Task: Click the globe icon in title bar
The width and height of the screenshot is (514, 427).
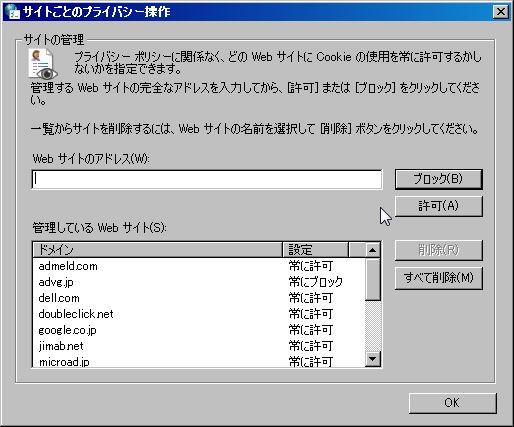Action: coord(12,12)
